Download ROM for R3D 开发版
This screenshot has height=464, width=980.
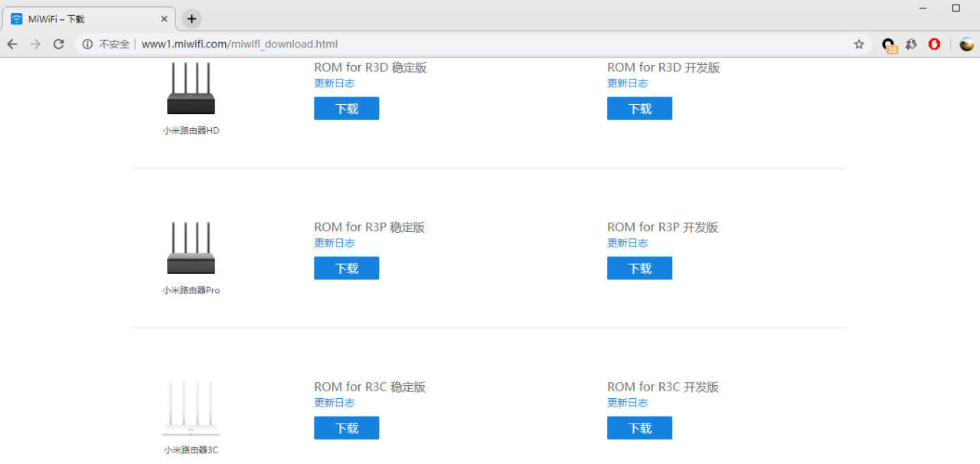pos(639,109)
